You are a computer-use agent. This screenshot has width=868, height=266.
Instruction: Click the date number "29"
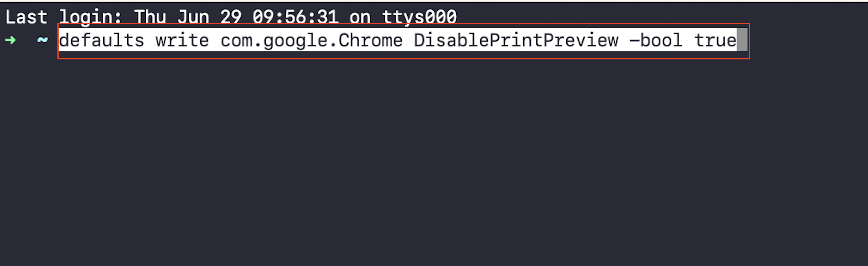coord(231,17)
